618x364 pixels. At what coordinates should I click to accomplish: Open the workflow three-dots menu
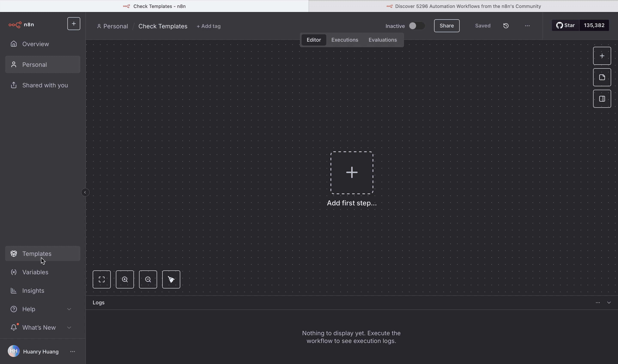(x=527, y=26)
